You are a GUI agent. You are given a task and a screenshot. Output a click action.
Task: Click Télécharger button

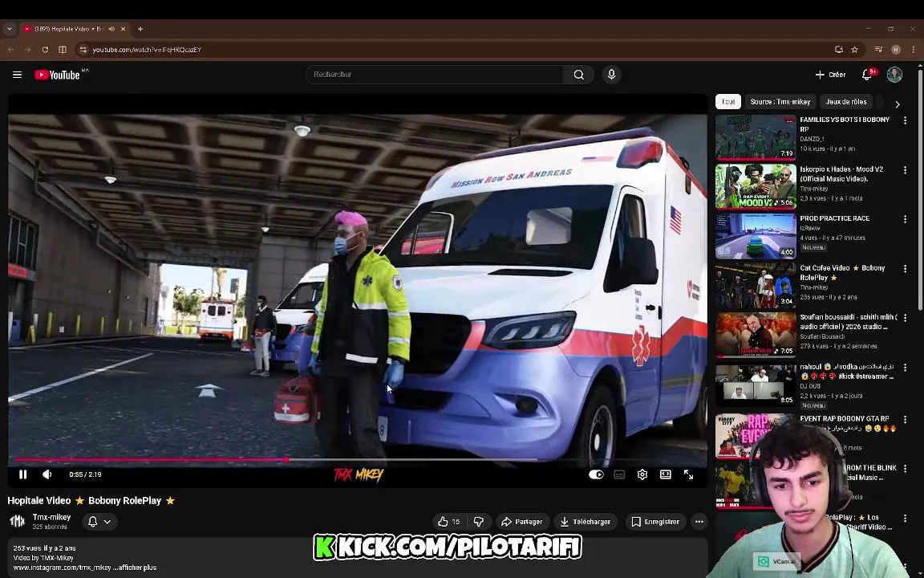(x=586, y=521)
